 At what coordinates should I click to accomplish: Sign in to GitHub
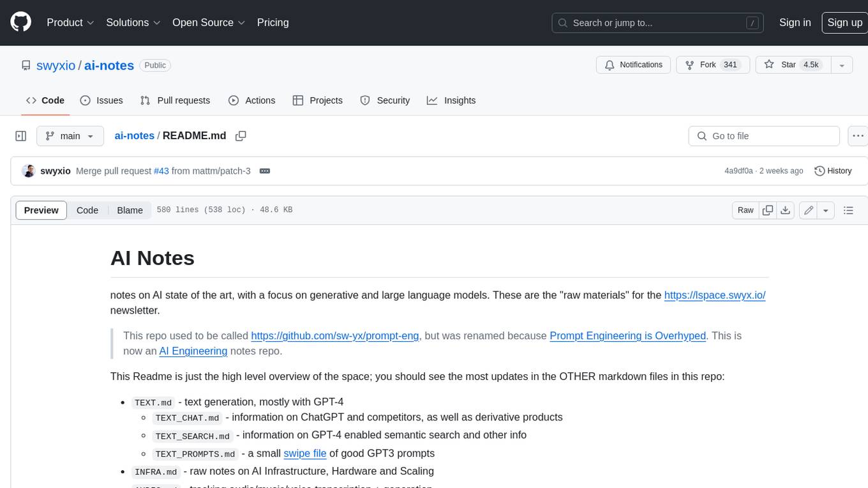point(795,22)
